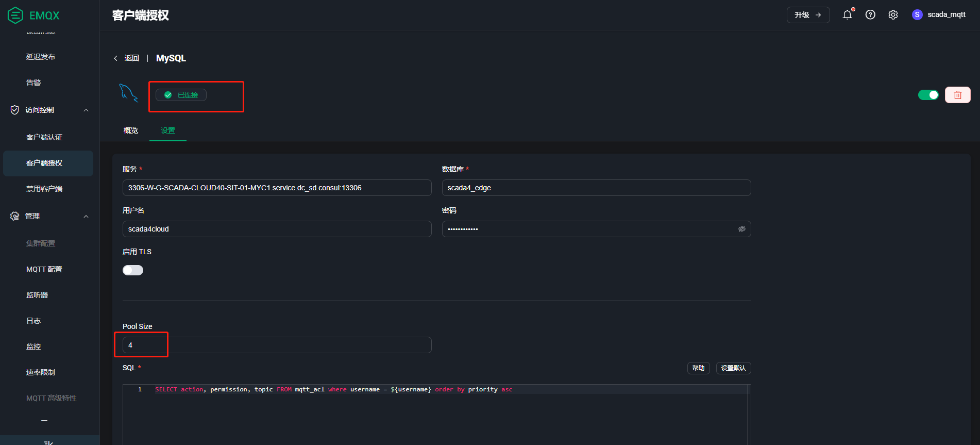Open the settings gear icon
The image size is (980, 445).
893,14
